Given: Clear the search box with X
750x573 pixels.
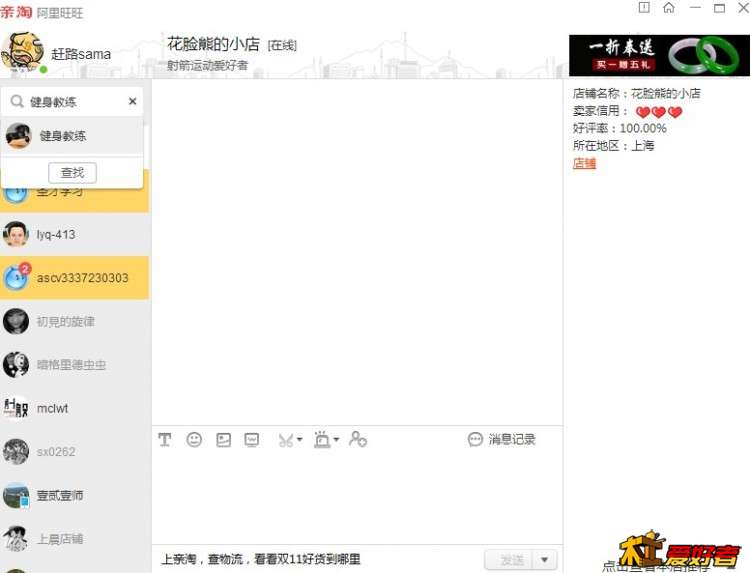Looking at the screenshot, I should (x=132, y=101).
